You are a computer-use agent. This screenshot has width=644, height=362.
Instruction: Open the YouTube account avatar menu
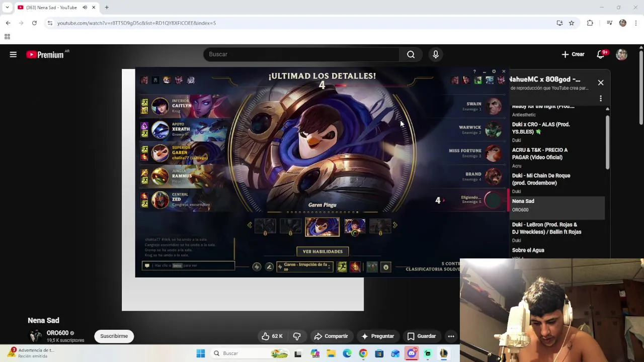click(x=622, y=54)
